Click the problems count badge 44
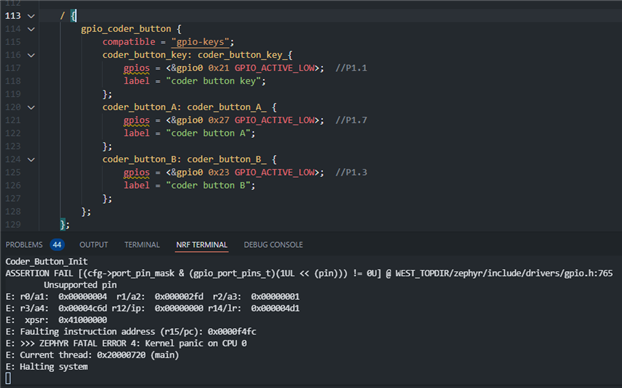 click(57, 245)
